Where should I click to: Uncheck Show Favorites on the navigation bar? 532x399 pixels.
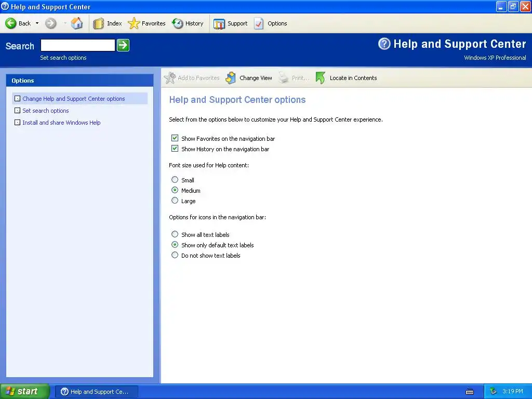click(175, 138)
